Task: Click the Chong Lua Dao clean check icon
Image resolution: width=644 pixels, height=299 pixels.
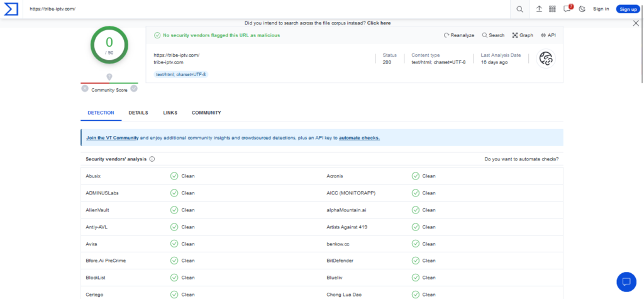Action: (x=416, y=295)
